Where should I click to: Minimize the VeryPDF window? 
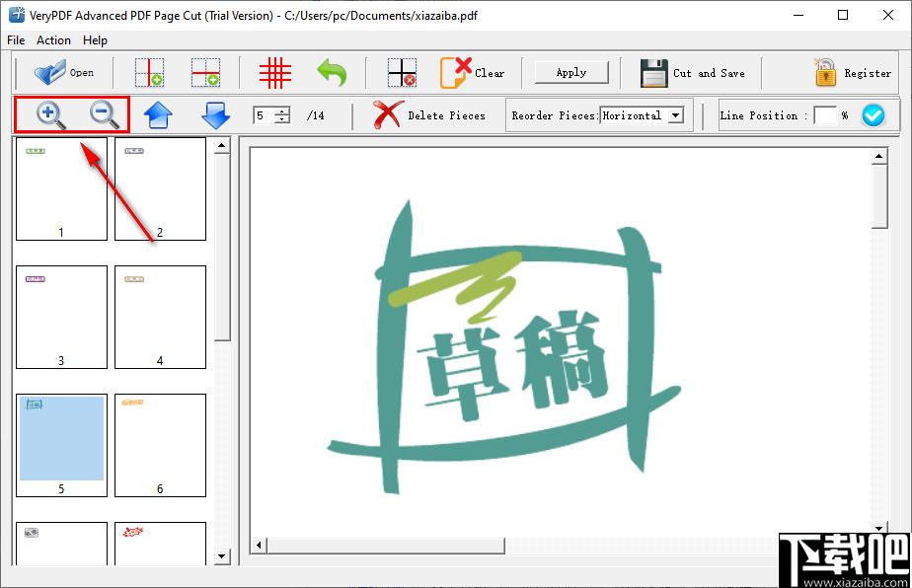798,15
